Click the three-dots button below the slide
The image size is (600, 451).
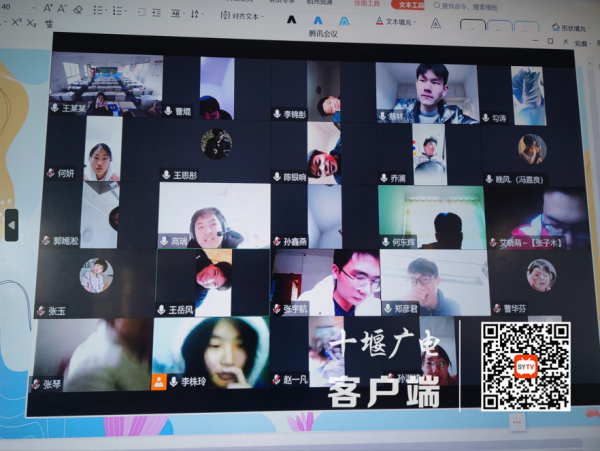tap(517, 422)
